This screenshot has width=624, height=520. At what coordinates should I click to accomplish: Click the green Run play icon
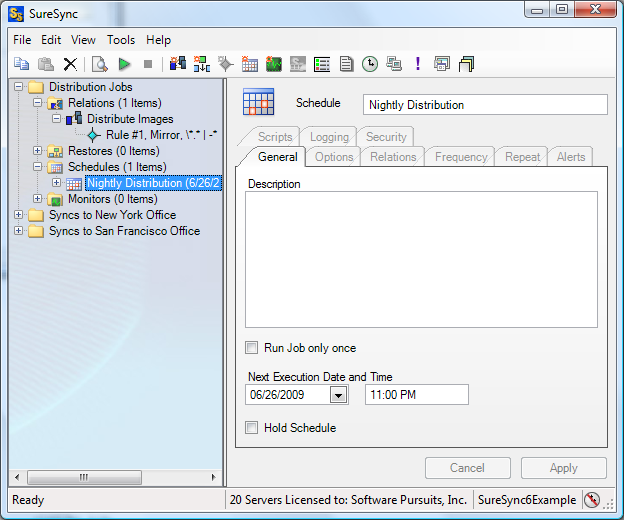124,64
